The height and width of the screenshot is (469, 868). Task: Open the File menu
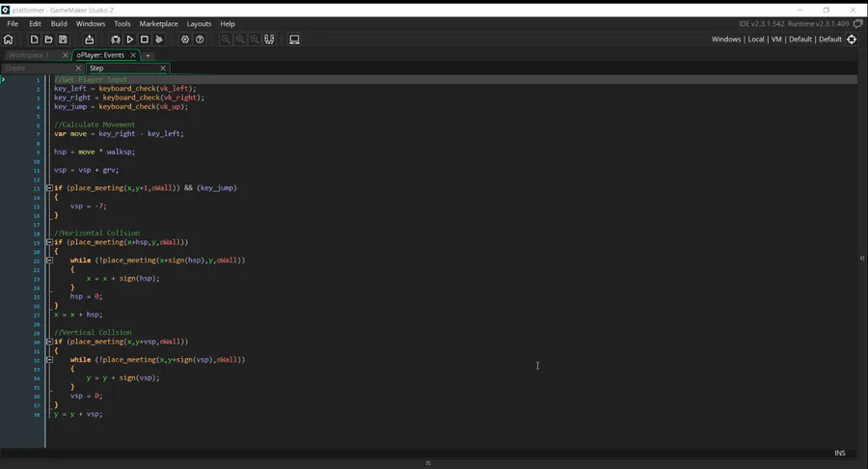13,24
